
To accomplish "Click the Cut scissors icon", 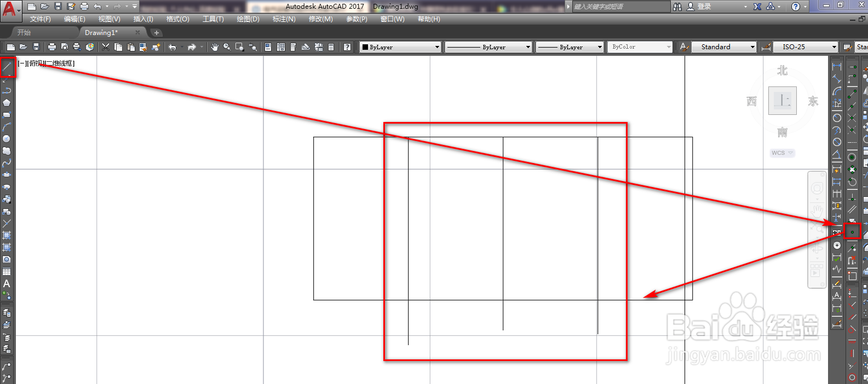I will (x=106, y=47).
